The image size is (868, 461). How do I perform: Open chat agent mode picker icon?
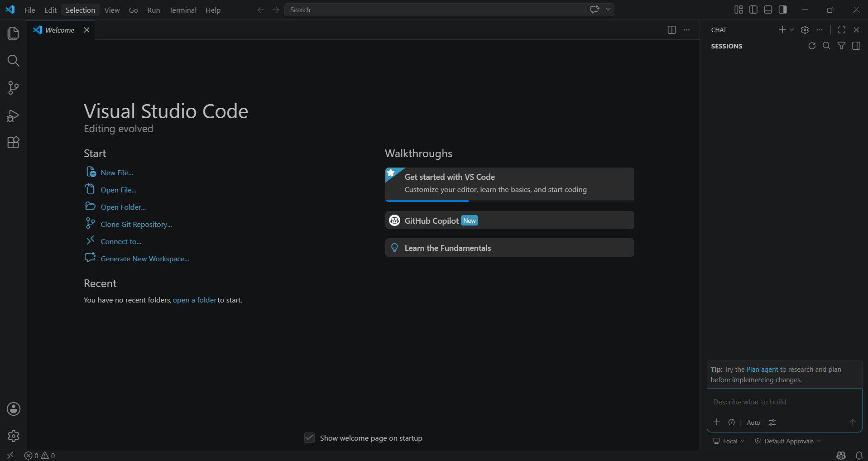point(732,422)
